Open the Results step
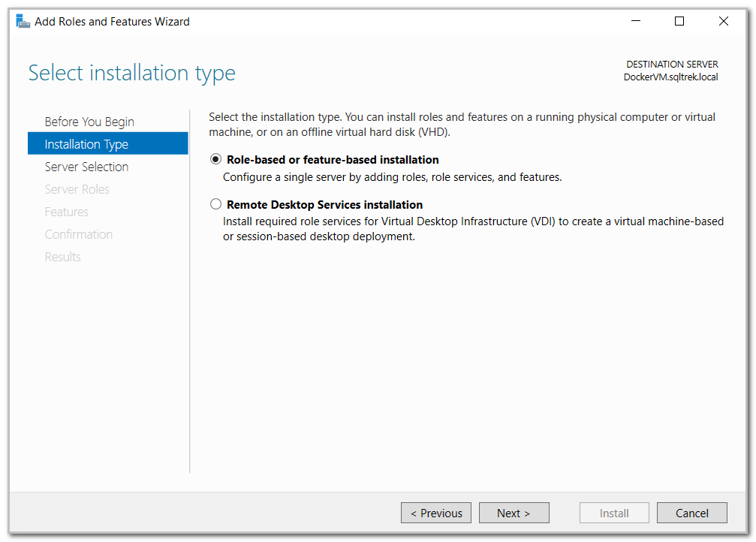Screen dimensions: 756x542 point(62,256)
